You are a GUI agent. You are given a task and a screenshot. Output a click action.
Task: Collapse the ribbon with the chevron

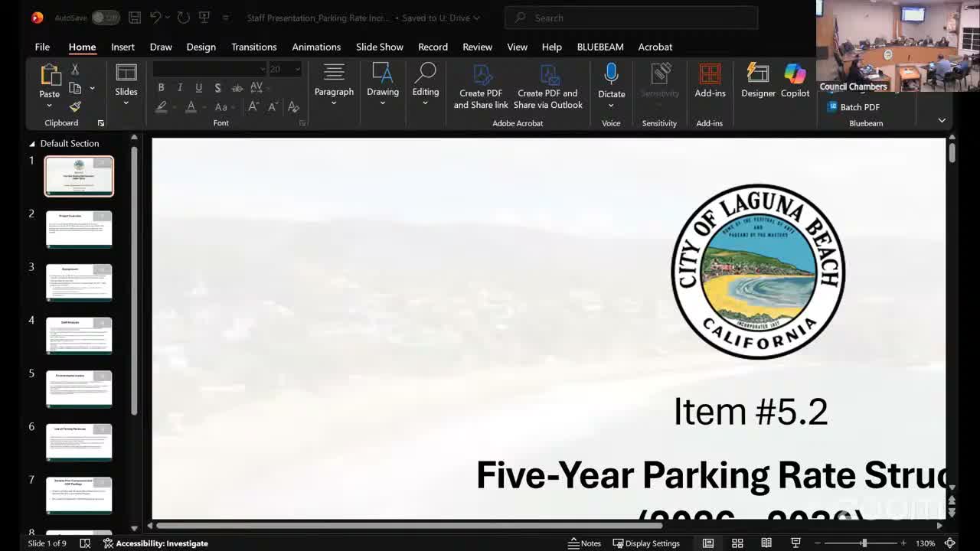942,121
